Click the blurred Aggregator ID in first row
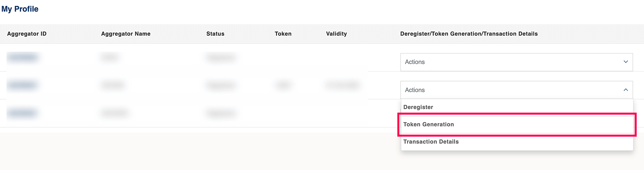 23,57
